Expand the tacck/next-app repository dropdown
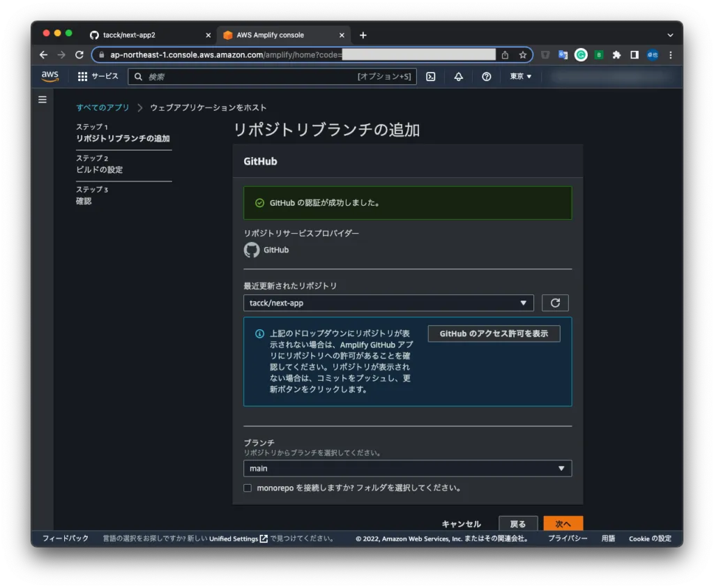The height and width of the screenshot is (588, 714). [x=388, y=303]
